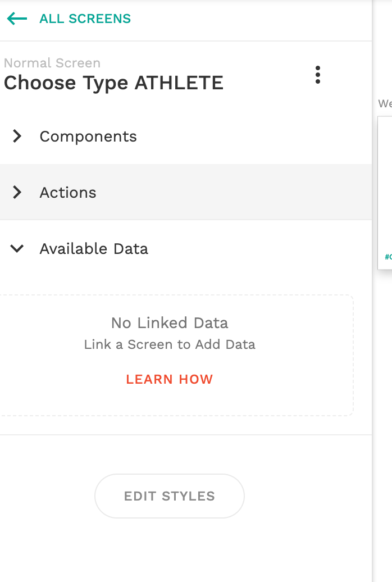Go back to All Screens
The width and height of the screenshot is (392, 582).
[85, 19]
